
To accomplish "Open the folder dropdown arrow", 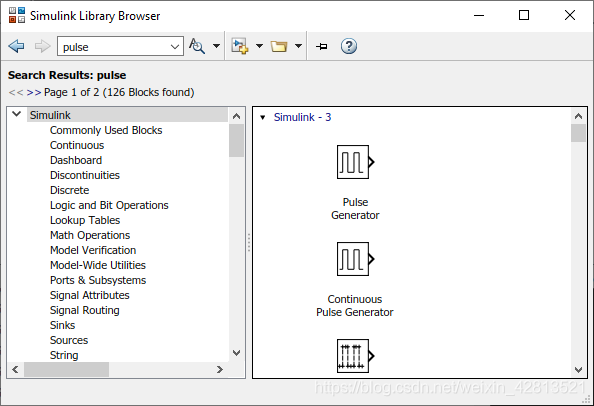I will click(x=299, y=46).
